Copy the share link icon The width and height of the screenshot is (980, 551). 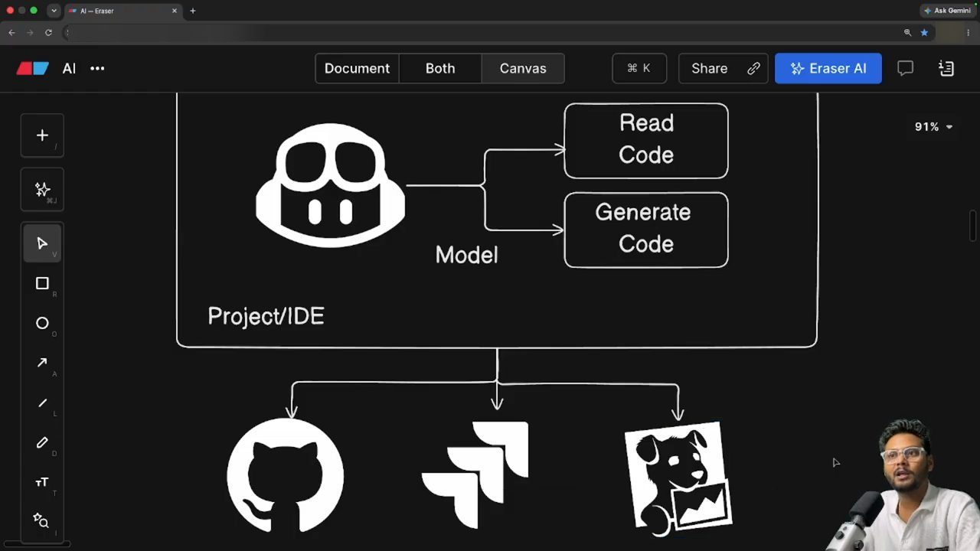(x=753, y=68)
